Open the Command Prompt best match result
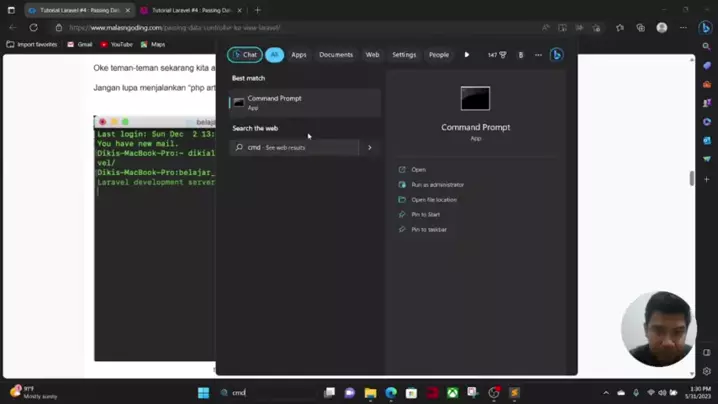The height and width of the screenshot is (404, 718). 304,102
